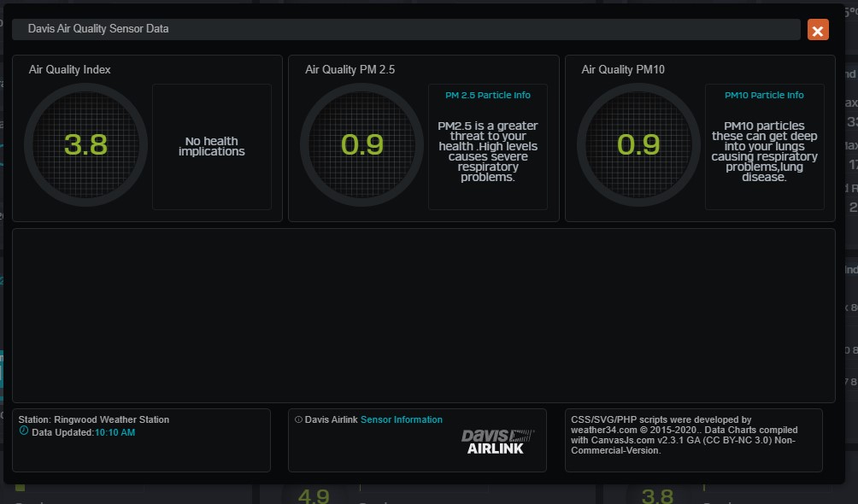Click the Air Quality PM 2.5 panel title

[x=350, y=69]
